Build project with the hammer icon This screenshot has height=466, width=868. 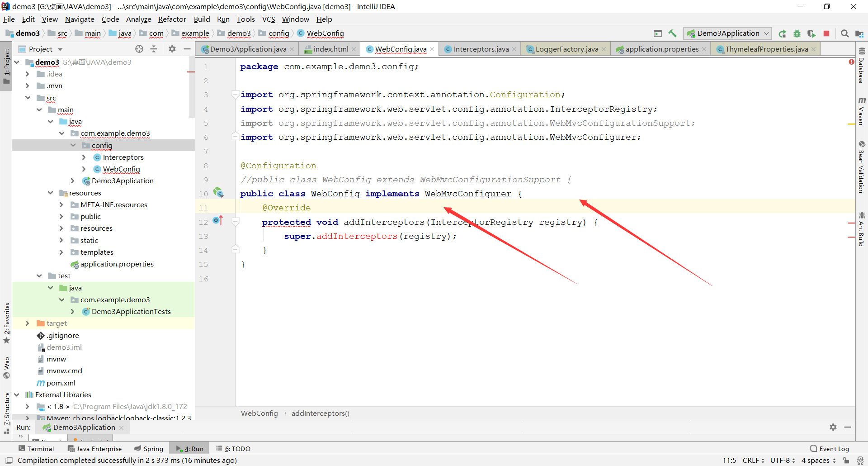672,33
